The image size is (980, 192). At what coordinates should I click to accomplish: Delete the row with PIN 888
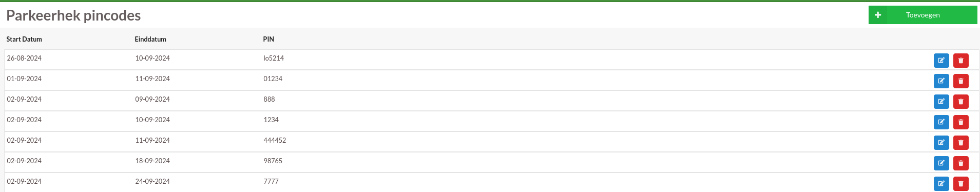coord(960,102)
